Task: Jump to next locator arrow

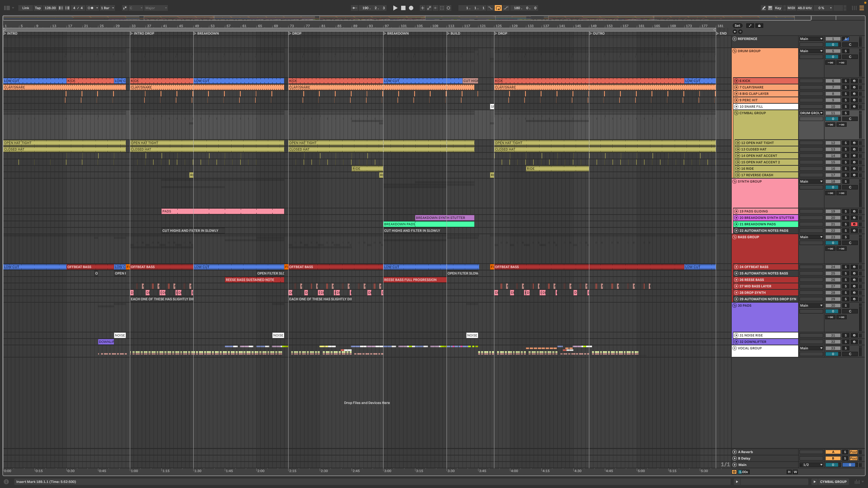Action: (x=740, y=32)
